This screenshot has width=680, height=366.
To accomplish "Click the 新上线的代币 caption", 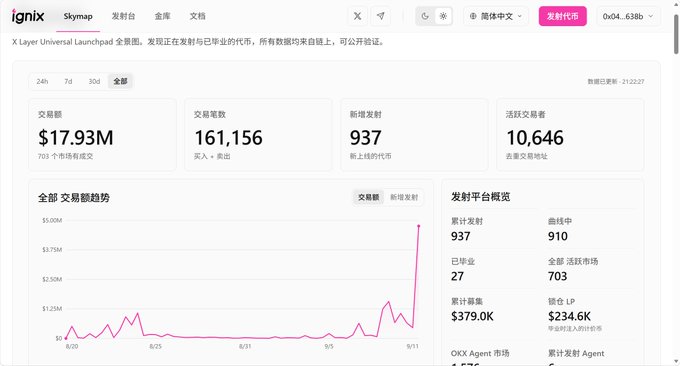I will 370,156.
